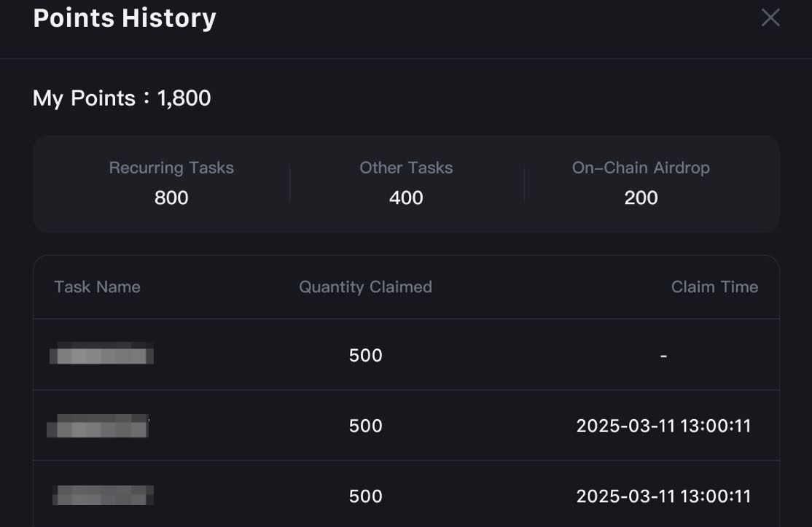Screen dimensions: 812x527
Task: Click the My Points 1,800 total
Action: point(122,98)
